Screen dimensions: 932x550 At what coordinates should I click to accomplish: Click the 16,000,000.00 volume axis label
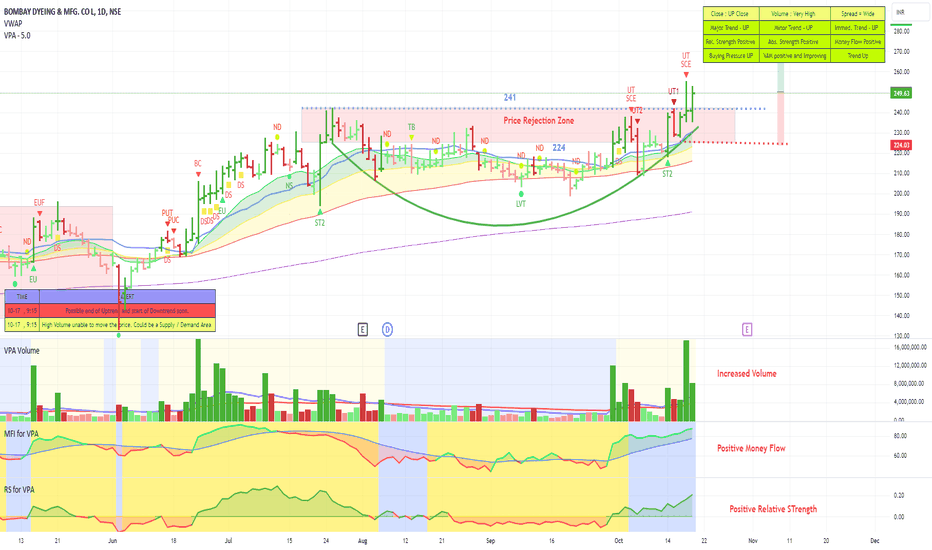pyautogui.click(x=910, y=347)
